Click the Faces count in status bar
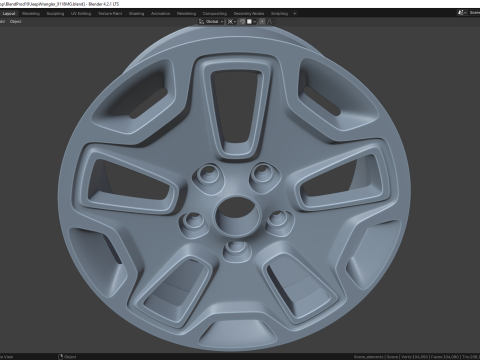Image resolution: width=480 pixels, height=360 pixels. [444, 357]
